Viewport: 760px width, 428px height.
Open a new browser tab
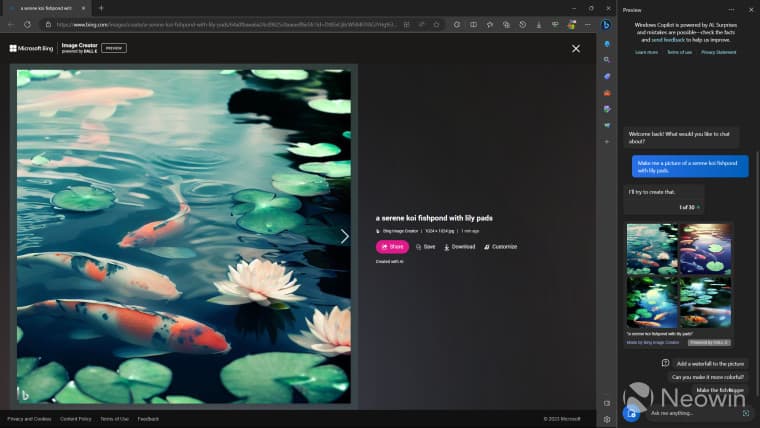100,8
